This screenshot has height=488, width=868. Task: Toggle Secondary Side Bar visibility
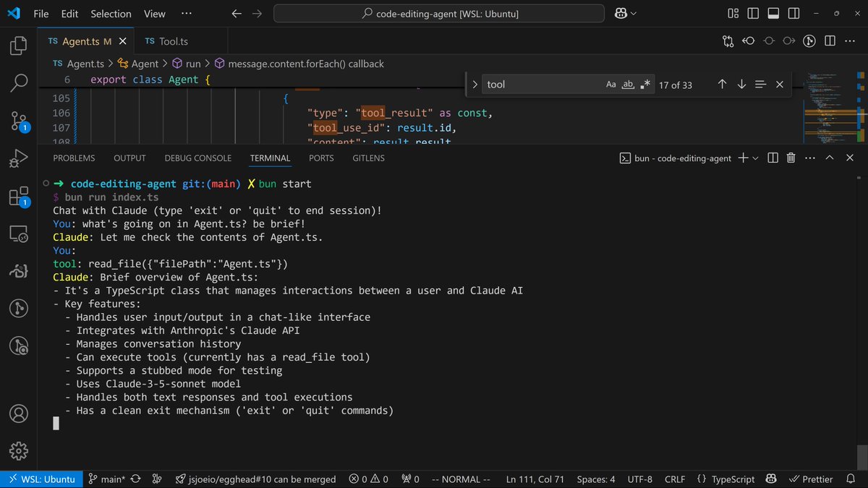[793, 14]
